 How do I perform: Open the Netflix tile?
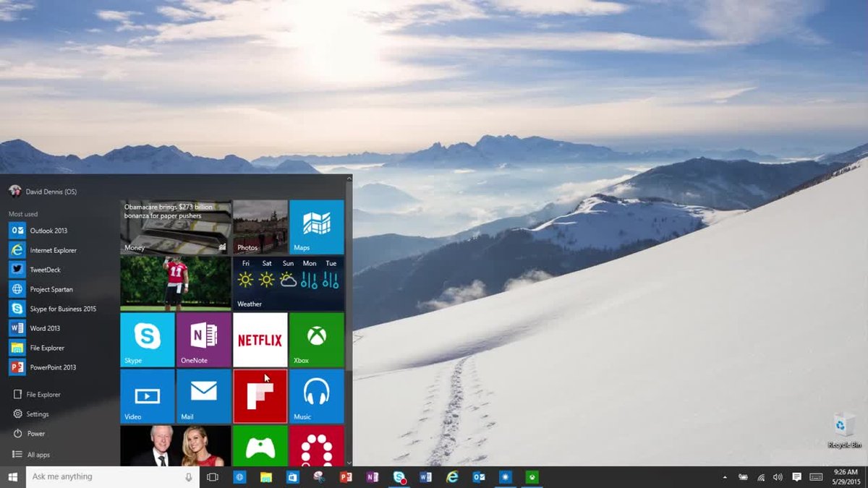click(x=260, y=340)
